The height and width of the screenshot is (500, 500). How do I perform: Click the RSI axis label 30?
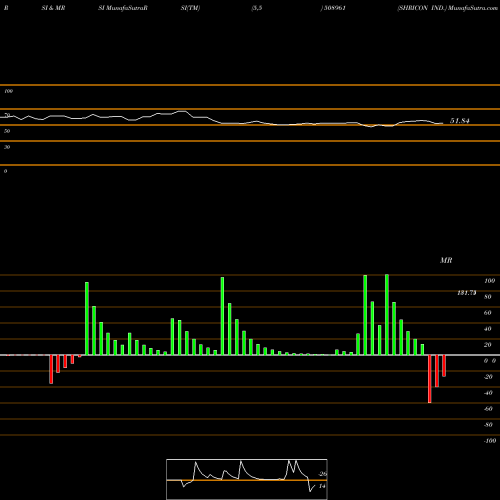(7, 147)
